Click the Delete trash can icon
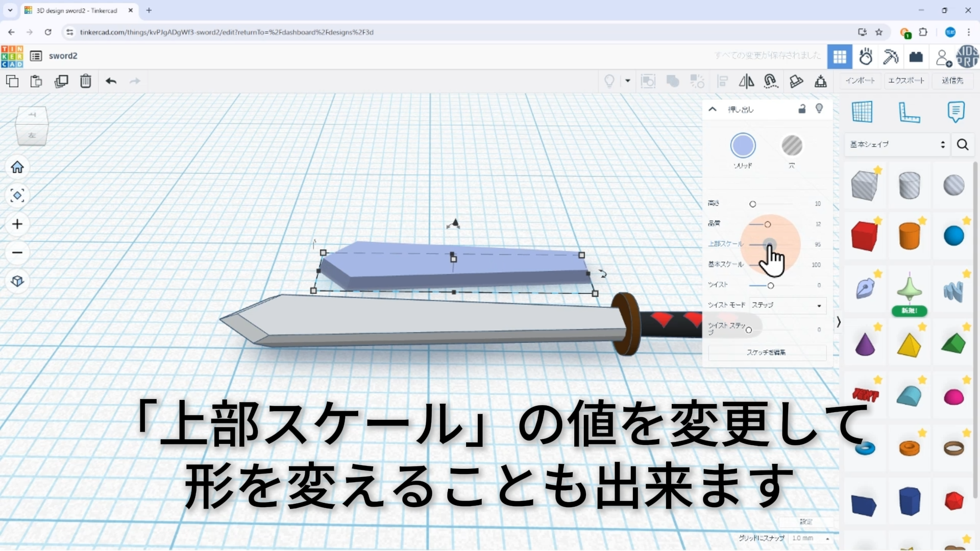This screenshot has height=551, width=980. tap(85, 81)
